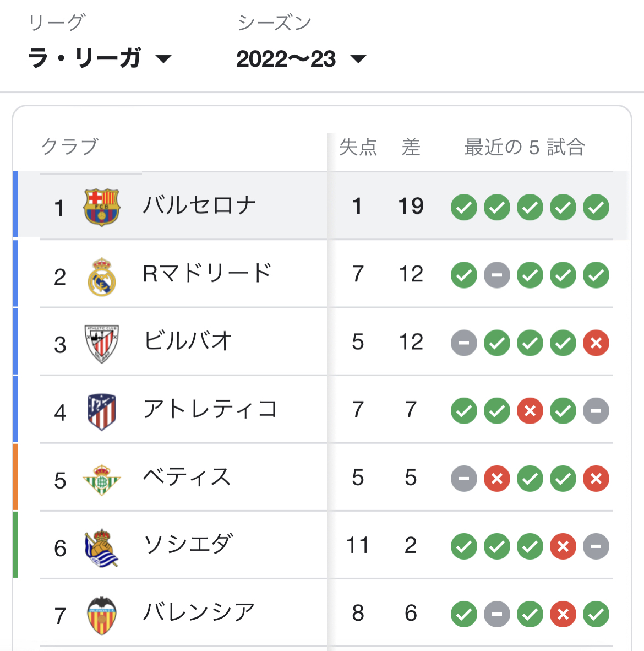Click Sociedad's red loss result icon
Viewport: 644px width, 651px height.
pyautogui.click(x=563, y=547)
